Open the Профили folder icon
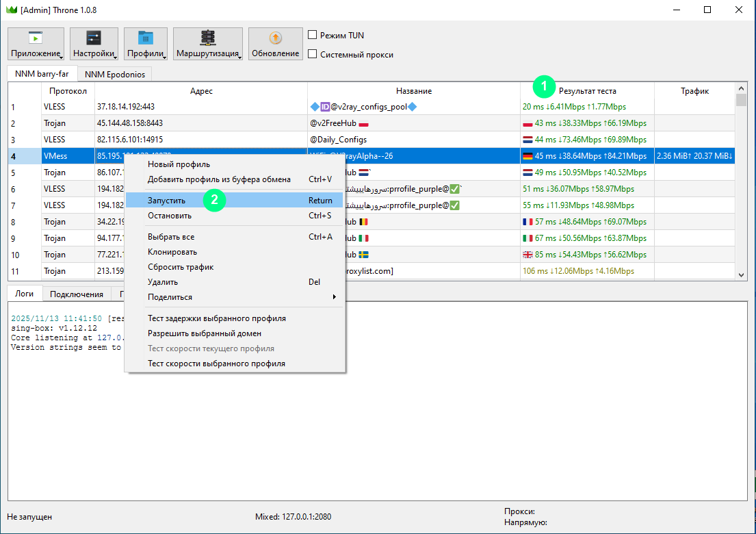This screenshot has width=756, height=534. pyautogui.click(x=145, y=38)
